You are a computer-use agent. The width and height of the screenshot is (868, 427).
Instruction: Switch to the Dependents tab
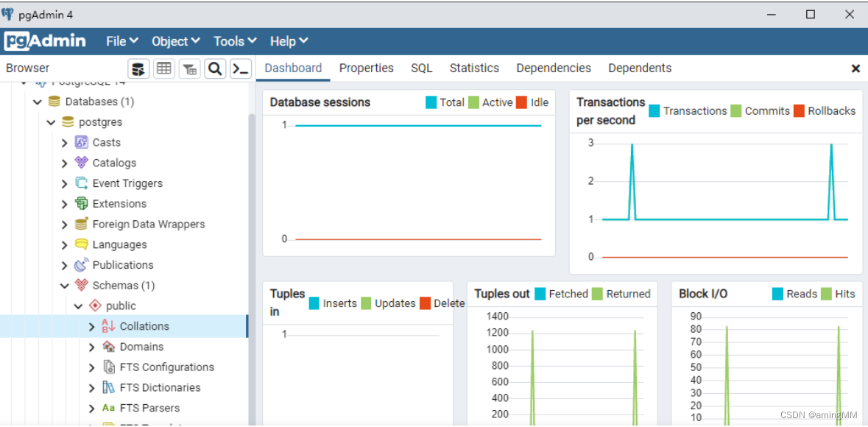click(640, 68)
